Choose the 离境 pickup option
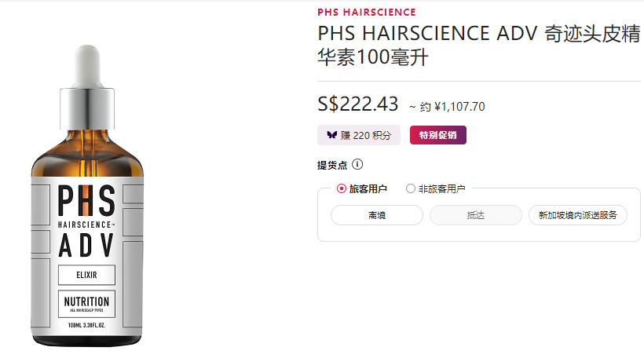This screenshot has height=358, width=644. 377,215
